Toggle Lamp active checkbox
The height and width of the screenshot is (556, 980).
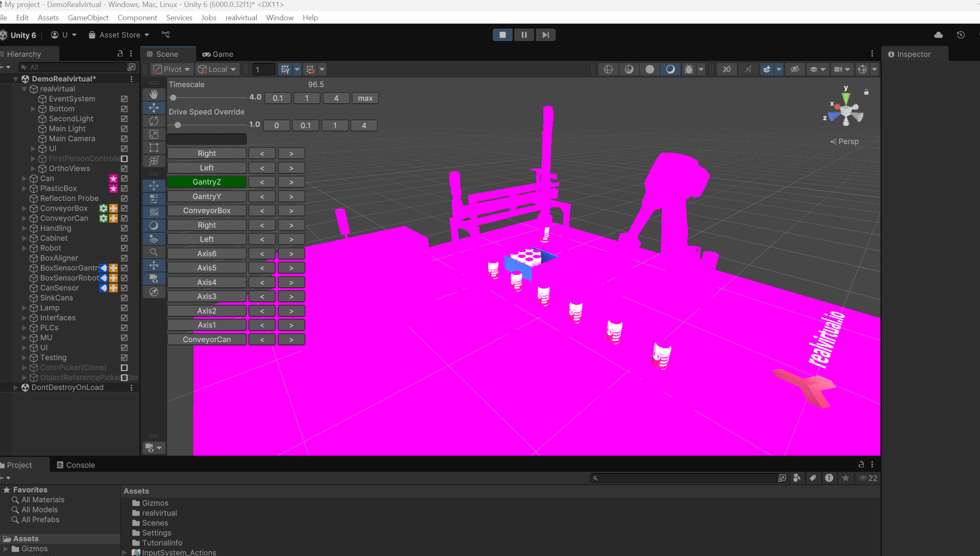[x=124, y=308]
